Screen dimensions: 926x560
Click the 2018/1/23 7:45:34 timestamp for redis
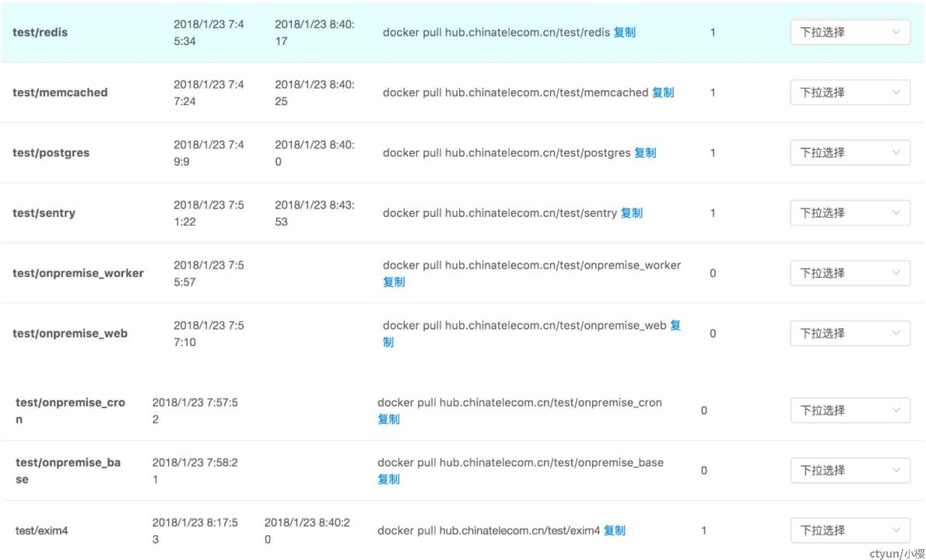(x=209, y=33)
